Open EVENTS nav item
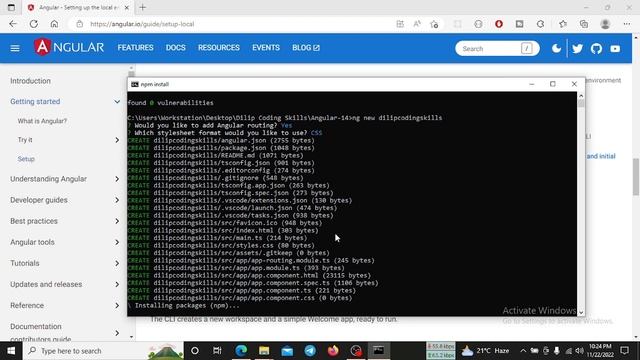Screen dimensions: 640x360 click(x=266, y=48)
